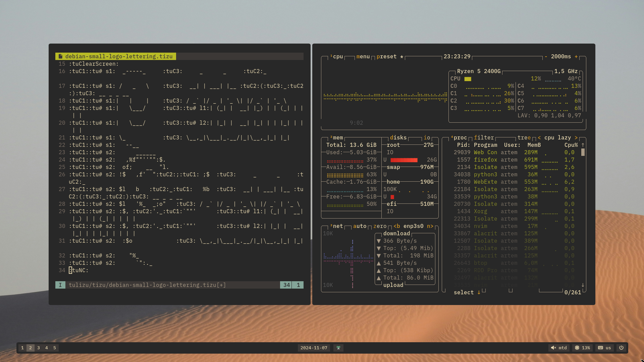Switch to workspace 3 in the taskbar
Viewport: 644px width, 362px height.
pos(38,348)
